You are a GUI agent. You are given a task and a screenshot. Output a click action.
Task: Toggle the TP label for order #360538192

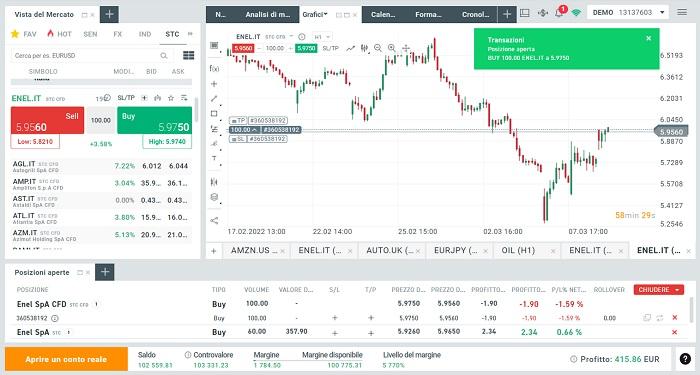coord(238,121)
